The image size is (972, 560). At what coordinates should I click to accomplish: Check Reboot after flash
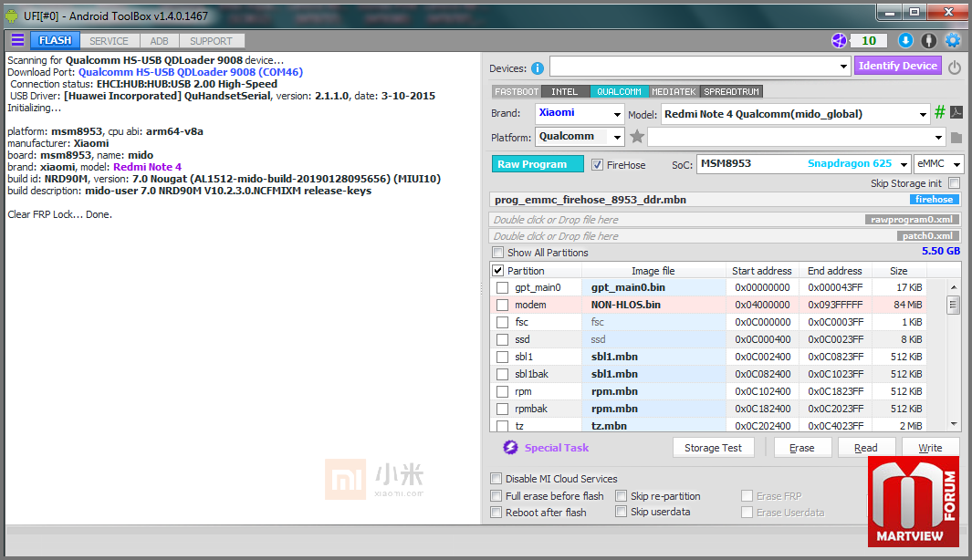coord(496,513)
